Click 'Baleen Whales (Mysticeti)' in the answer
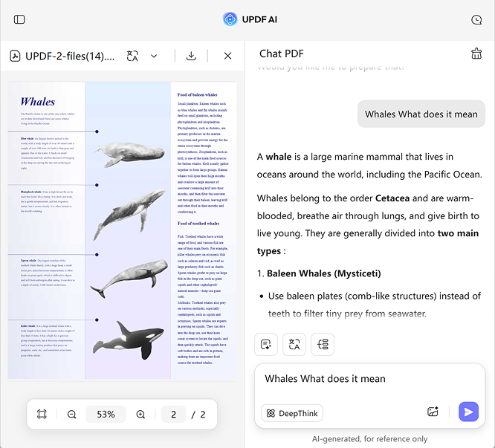495x448 pixels. pyautogui.click(x=323, y=273)
